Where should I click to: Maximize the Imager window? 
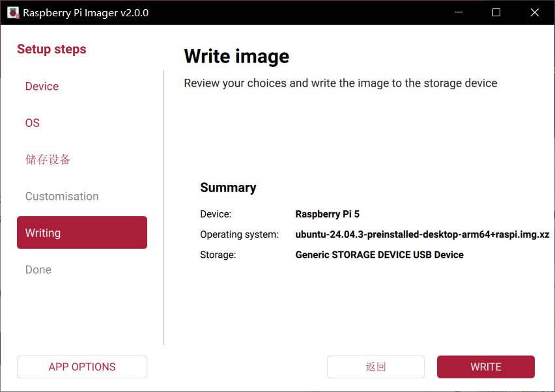pyautogui.click(x=496, y=12)
